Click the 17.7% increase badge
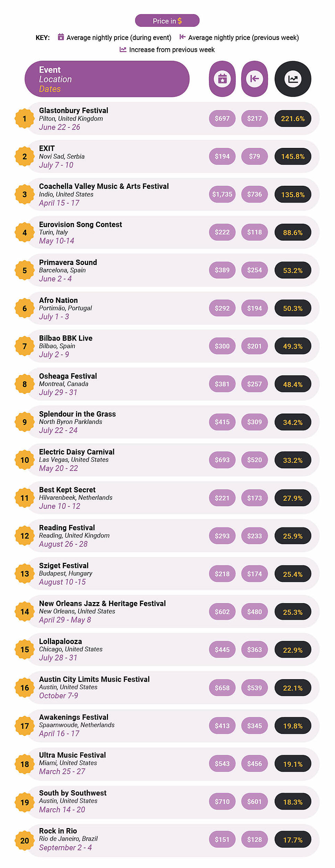 293,840
